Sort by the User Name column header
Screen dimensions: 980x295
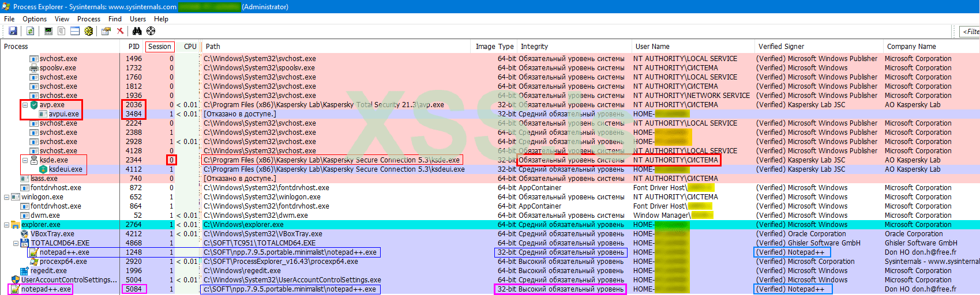[x=692, y=47]
